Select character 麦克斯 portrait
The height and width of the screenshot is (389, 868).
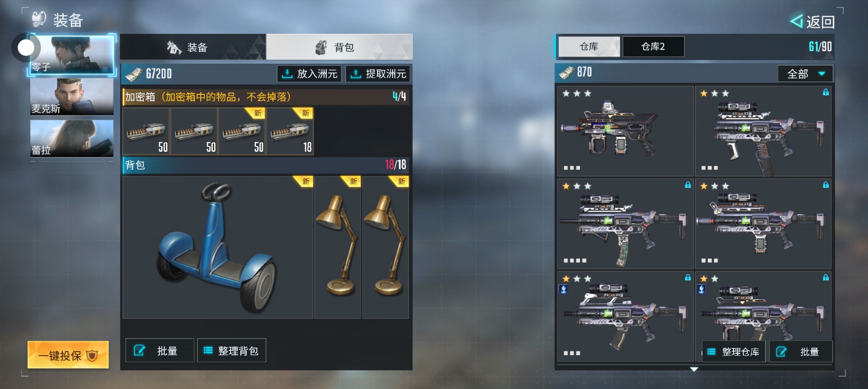click(x=72, y=97)
